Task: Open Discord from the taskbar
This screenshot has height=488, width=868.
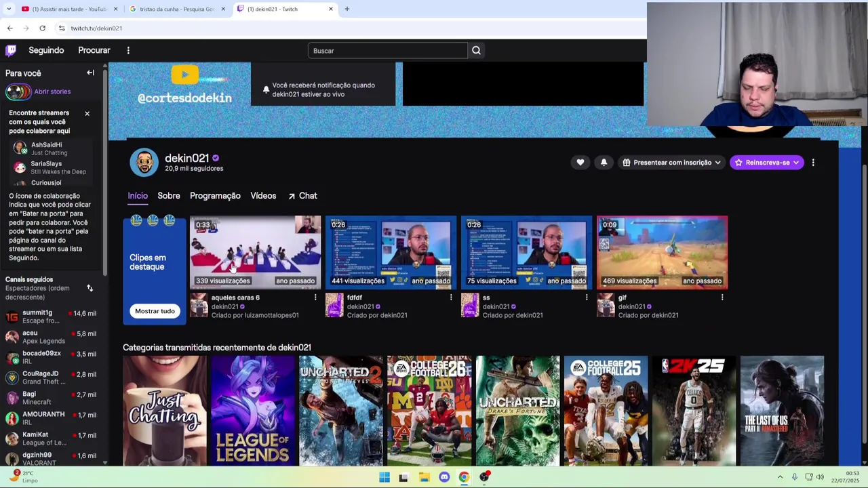Action: pos(444,477)
